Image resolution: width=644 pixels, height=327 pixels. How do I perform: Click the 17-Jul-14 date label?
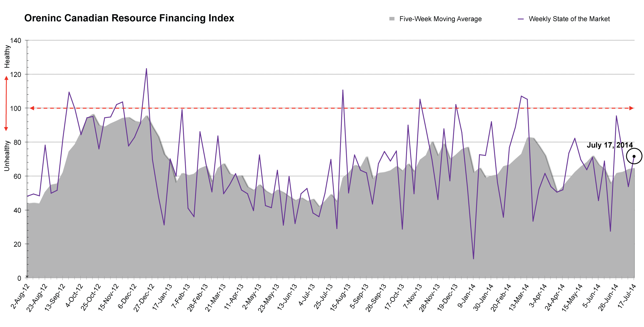tap(627, 297)
